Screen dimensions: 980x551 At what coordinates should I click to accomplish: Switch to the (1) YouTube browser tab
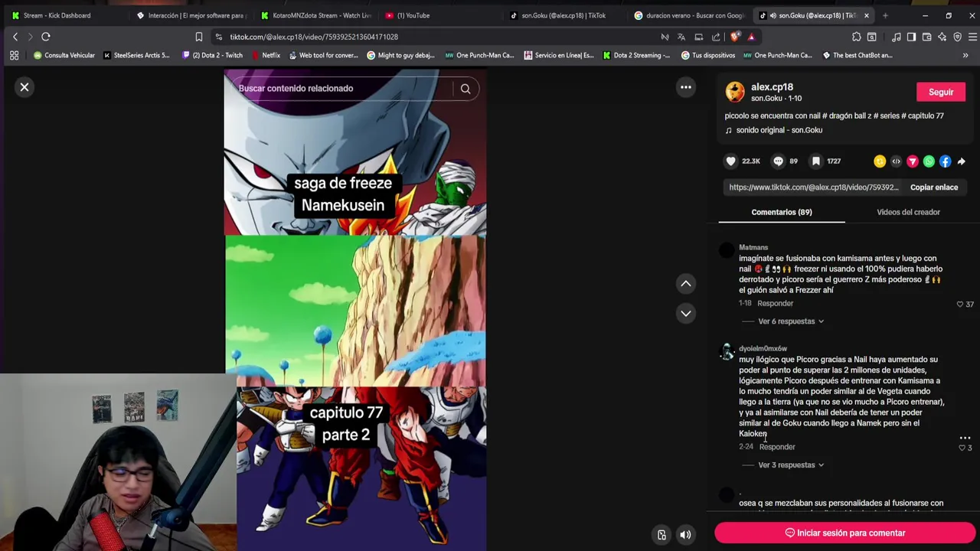coord(413,15)
